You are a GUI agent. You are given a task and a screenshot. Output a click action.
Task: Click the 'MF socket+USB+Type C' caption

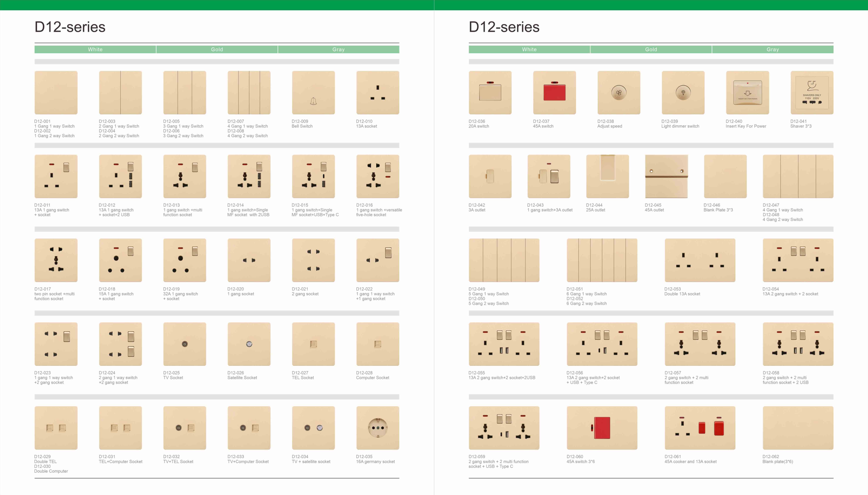click(315, 215)
